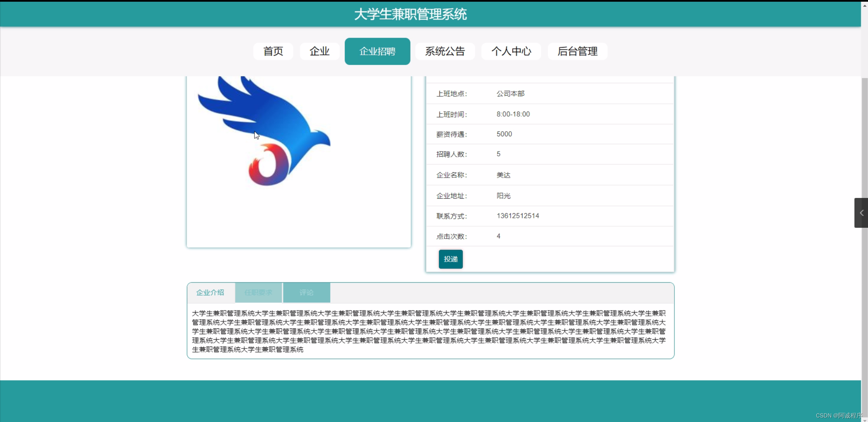
Task: Click the 大学生兼职管理系统 header title
Action: pyautogui.click(x=410, y=14)
